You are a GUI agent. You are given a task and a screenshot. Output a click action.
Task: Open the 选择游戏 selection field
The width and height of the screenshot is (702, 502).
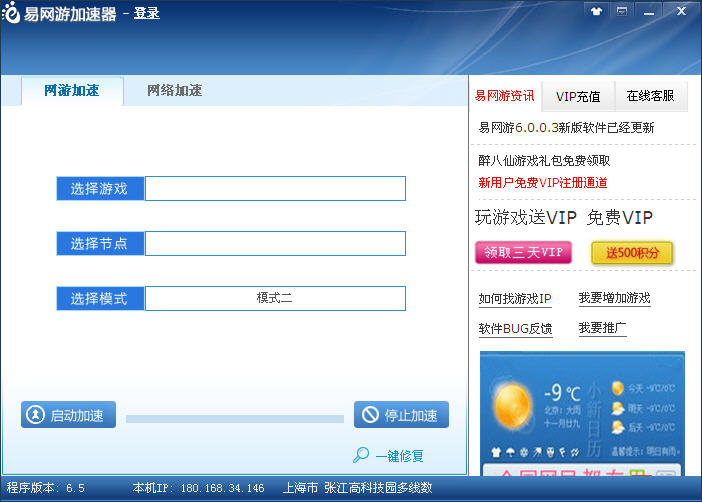pyautogui.click(x=275, y=189)
